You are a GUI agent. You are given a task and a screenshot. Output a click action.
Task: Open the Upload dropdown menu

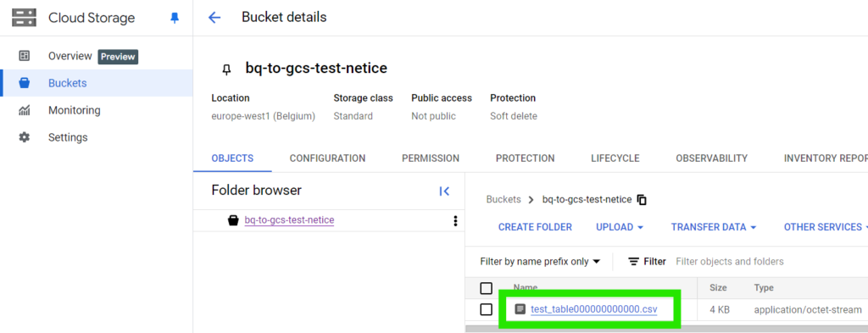[x=620, y=227]
